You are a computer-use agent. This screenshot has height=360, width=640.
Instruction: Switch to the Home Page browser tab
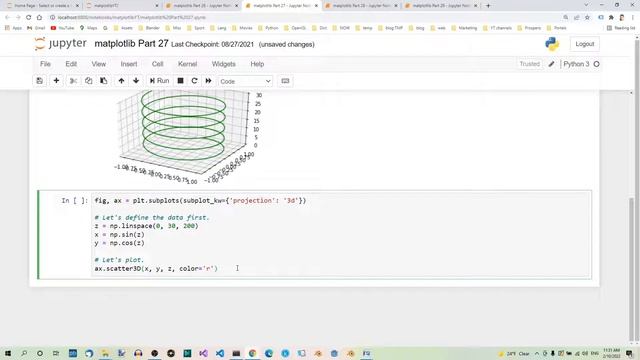coord(43,6)
